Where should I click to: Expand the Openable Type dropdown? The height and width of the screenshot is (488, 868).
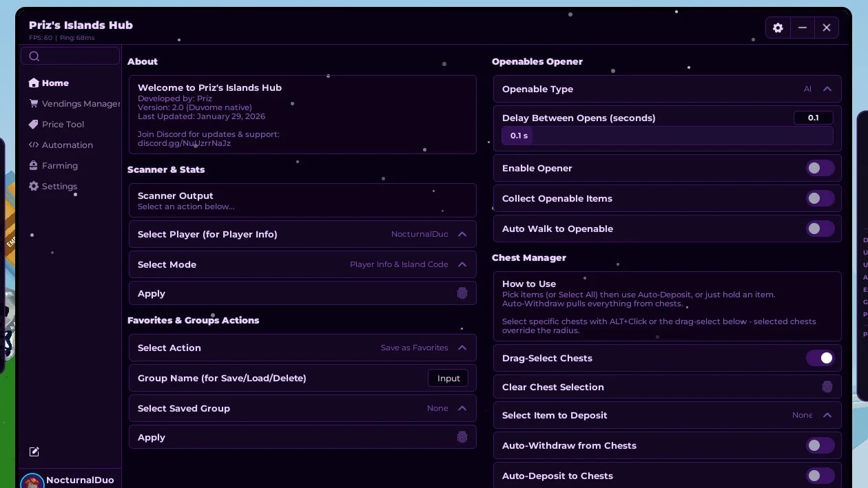click(667, 89)
